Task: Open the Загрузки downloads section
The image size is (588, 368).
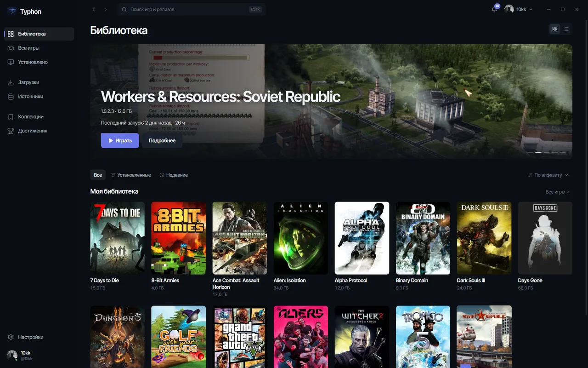Action: point(39,82)
